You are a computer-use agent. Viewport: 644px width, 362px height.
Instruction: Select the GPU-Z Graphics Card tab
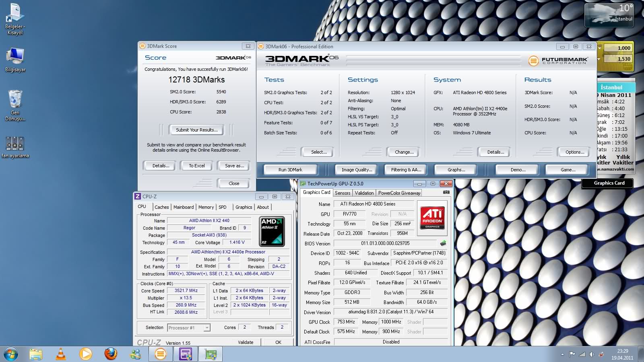click(x=317, y=193)
